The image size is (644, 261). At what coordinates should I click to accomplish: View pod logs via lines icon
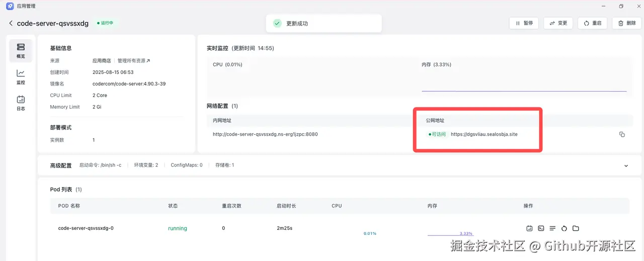(x=552, y=228)
